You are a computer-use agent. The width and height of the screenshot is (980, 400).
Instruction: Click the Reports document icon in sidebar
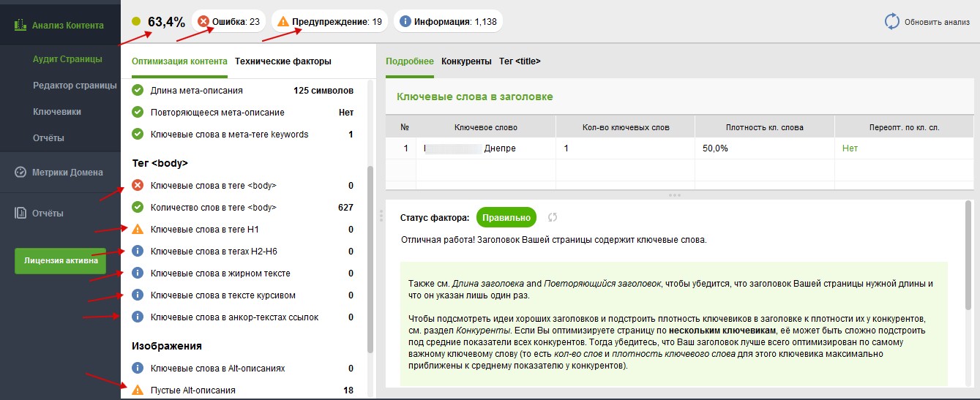point(20,214)
